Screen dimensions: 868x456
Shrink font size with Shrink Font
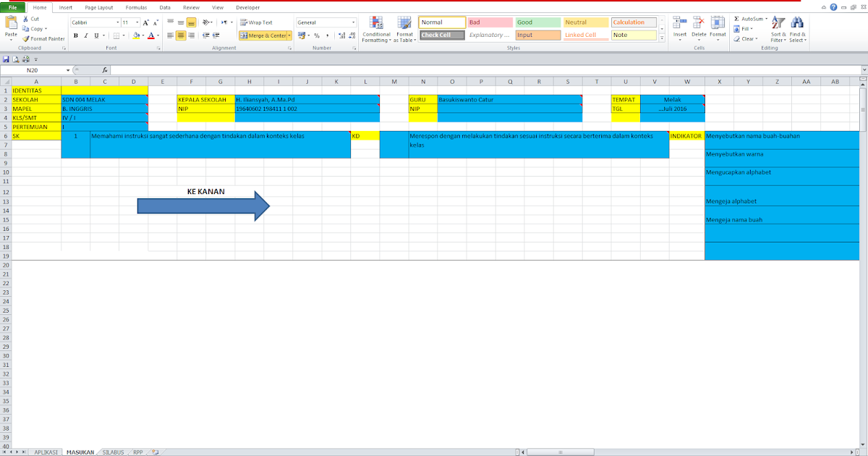156,22
